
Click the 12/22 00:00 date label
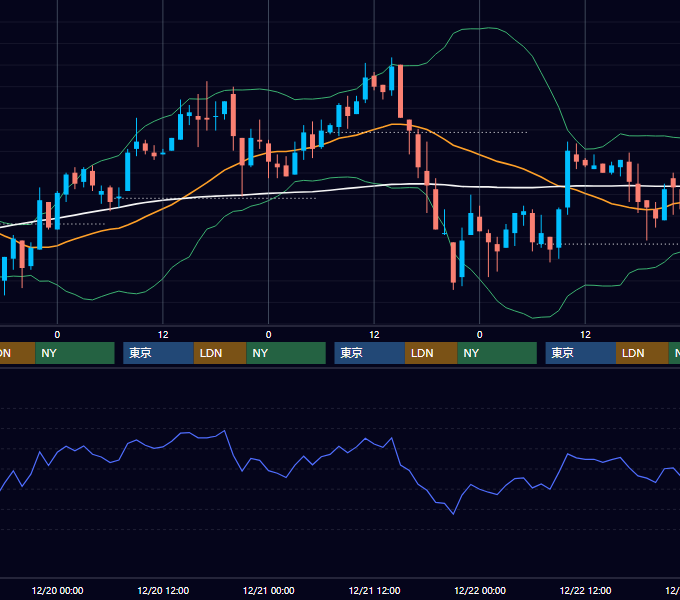click(x=480, y=590)
